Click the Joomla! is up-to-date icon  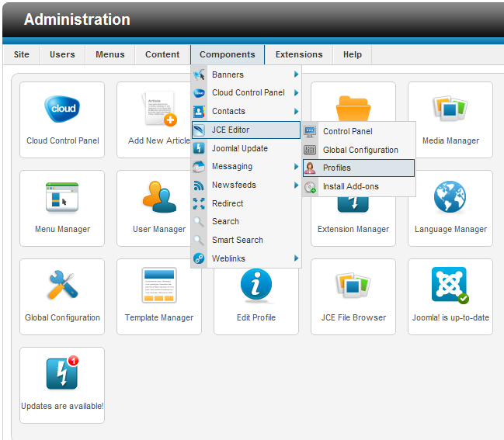pyautogui.click(x=450, y=285)
